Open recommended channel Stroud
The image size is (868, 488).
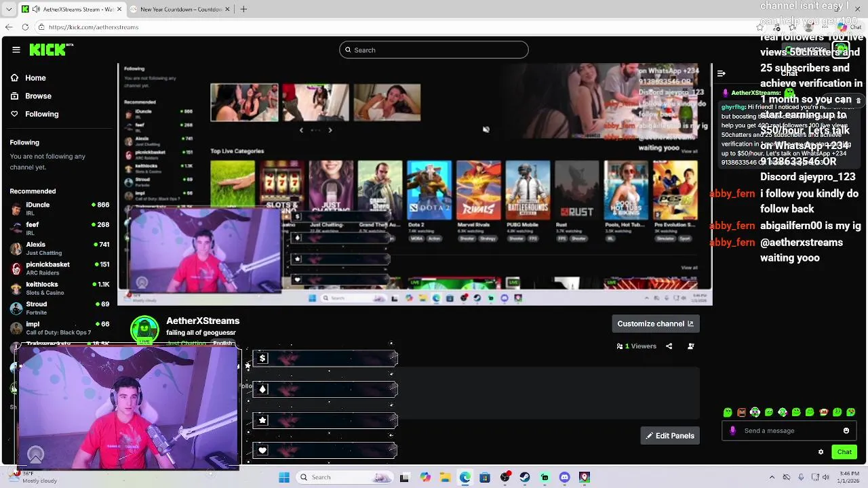tap(60, 308)
